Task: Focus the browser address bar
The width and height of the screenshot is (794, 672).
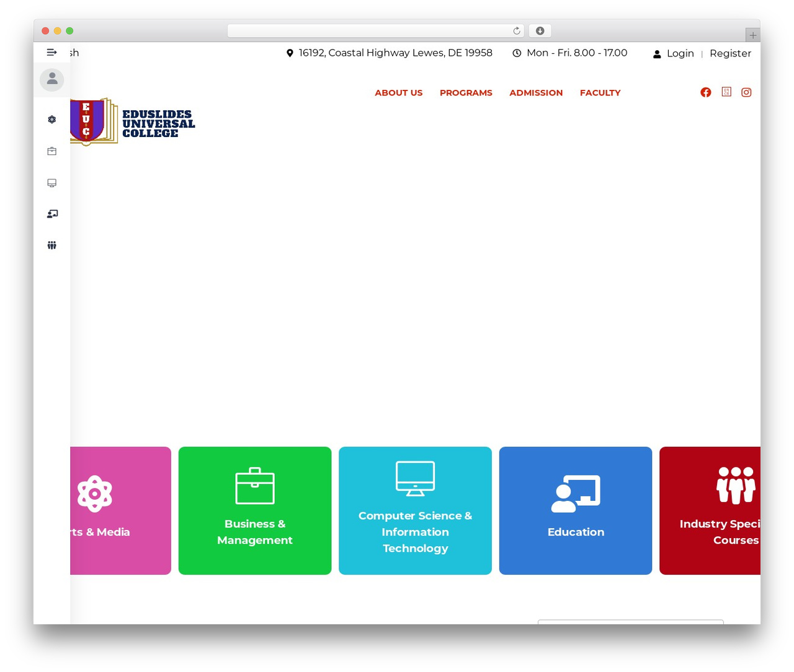Action: (376, 31)
